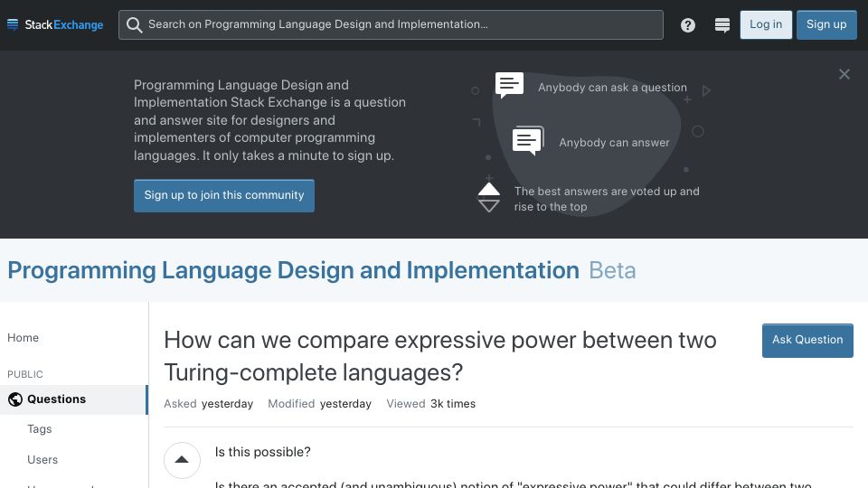This screenshot has width=868, height=488.
Task: Click the 'Asked yesterday' text
Action: click(x=208, y=404)
